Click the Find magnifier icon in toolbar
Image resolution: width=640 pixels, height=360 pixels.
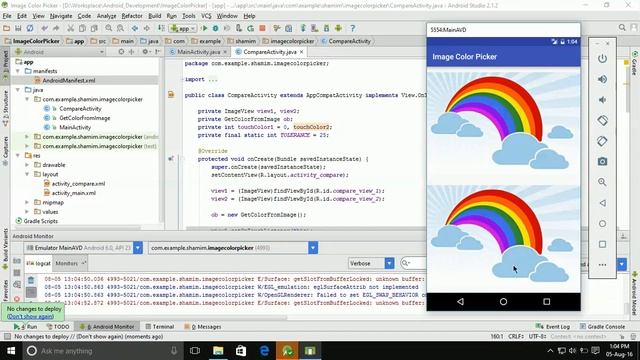click(x=108, y=28)
